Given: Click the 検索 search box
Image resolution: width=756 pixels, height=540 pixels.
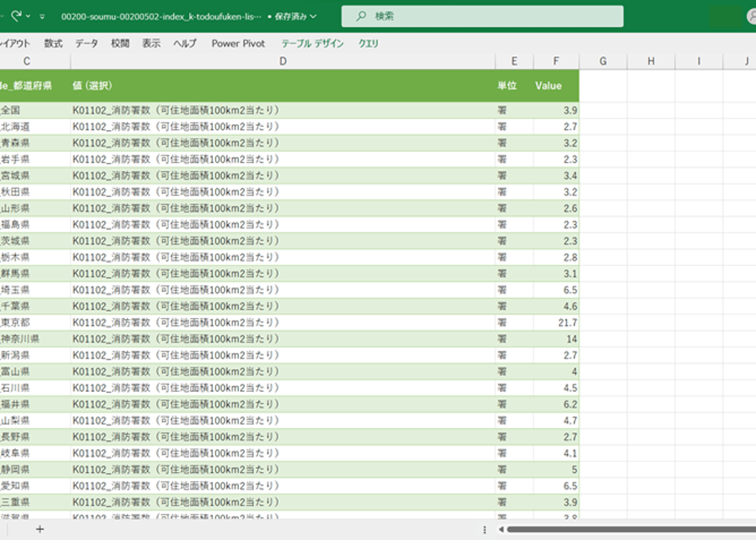Looking at the screenshot, I should (482, 16).
